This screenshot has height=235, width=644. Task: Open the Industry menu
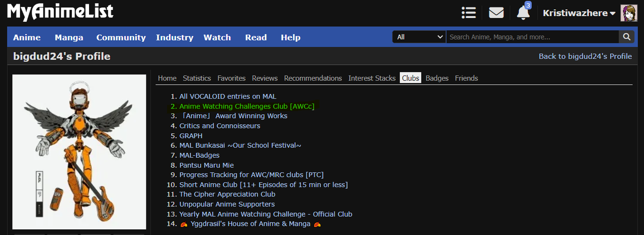pos(175,37)
